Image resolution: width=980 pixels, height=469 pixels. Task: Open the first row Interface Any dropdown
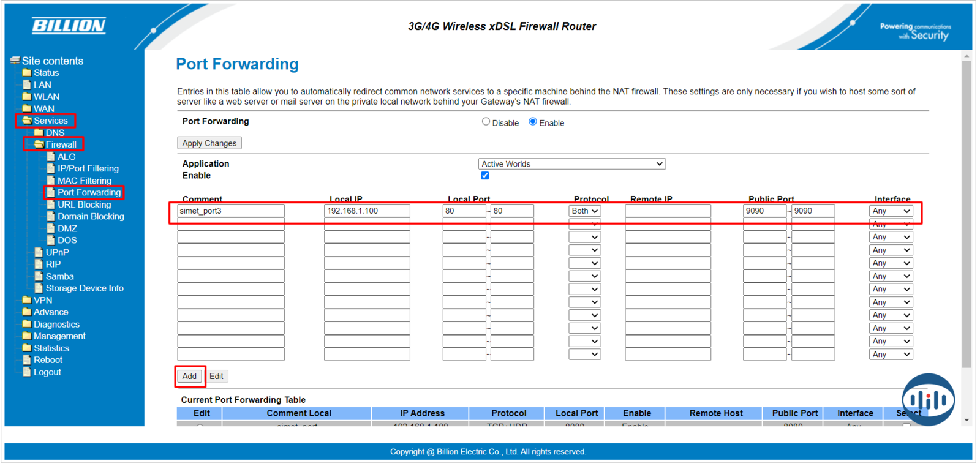point(891,211)
